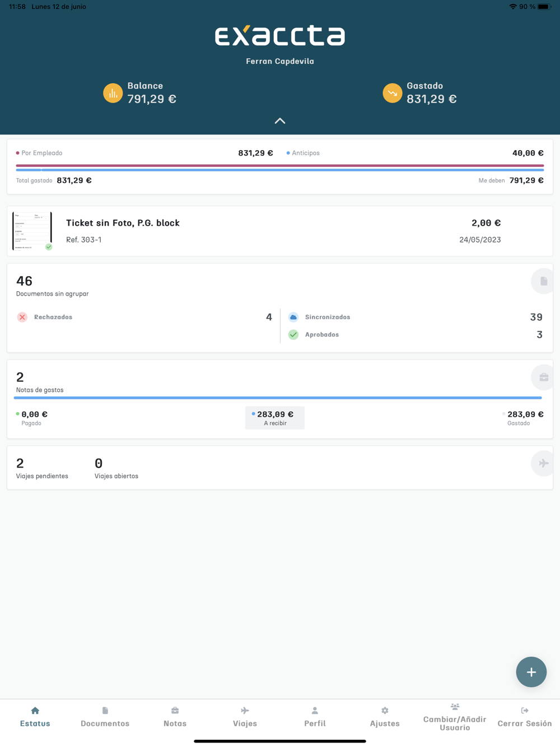Screen dimensions: 560x747
Task: Tap the Balance amount 791,29 €
Action: tap(152, 99)
